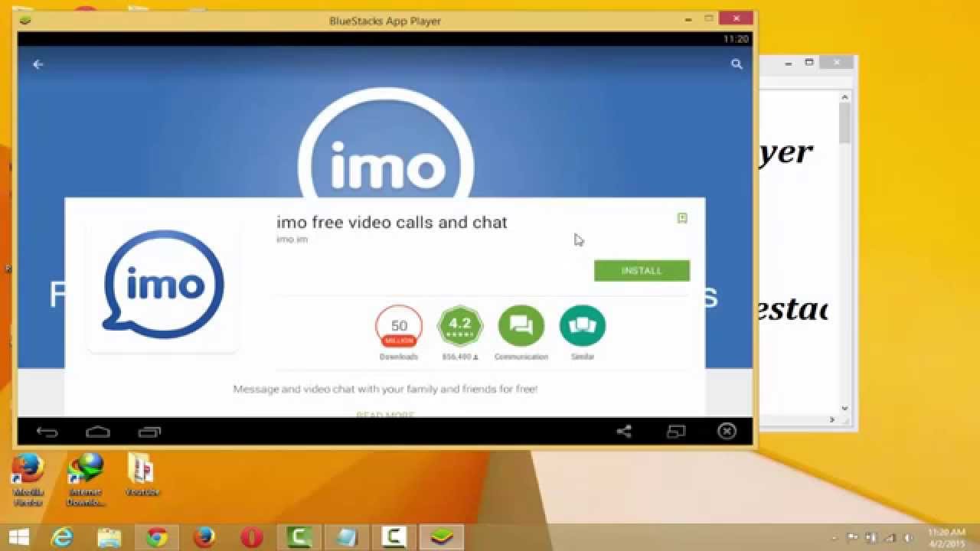Switch to BlueStacks on the taskbar

click(x=442, y=537)
